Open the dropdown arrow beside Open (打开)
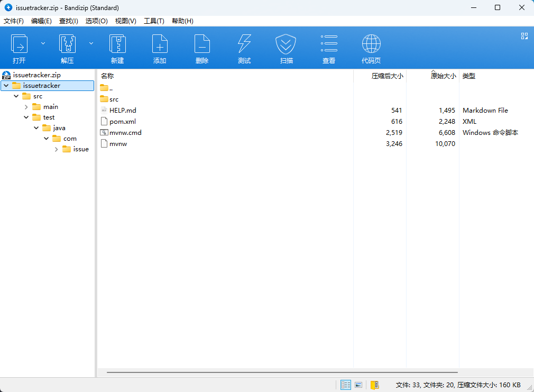 (x=43, y=43)
